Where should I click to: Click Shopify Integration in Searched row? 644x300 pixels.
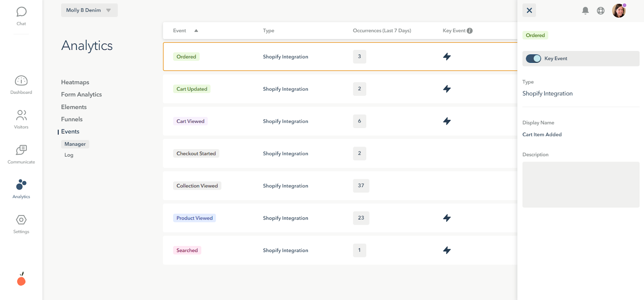pyautogui.click(x=285, y=250)
